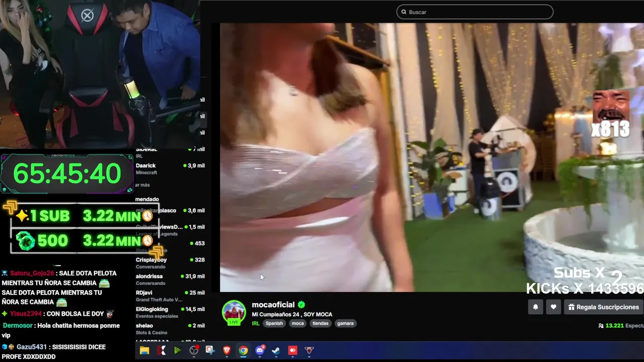
Task: Click Regala Suscripciones button
Action: pos(603,307)
